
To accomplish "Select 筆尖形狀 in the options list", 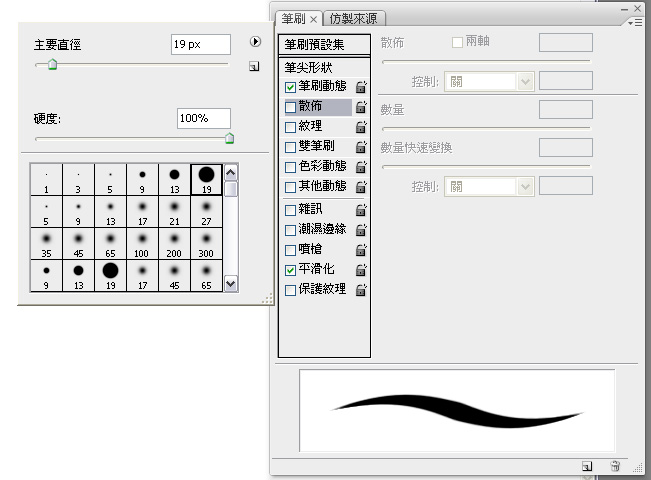I will coord(308,67).
